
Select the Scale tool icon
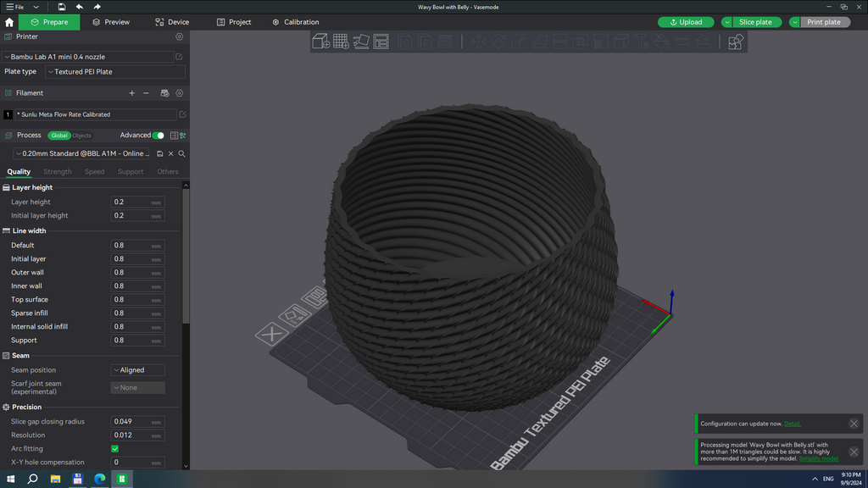click(x=520, y=42)
